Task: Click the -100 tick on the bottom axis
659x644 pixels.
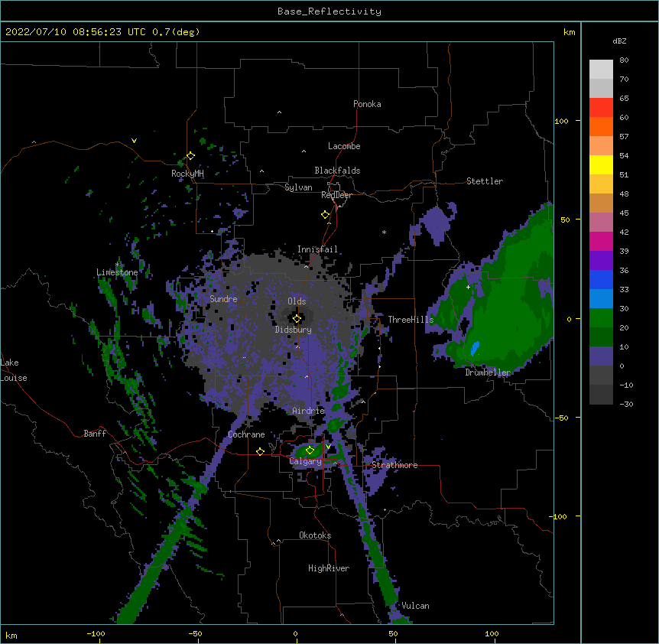Action: [x=96, y=633]
